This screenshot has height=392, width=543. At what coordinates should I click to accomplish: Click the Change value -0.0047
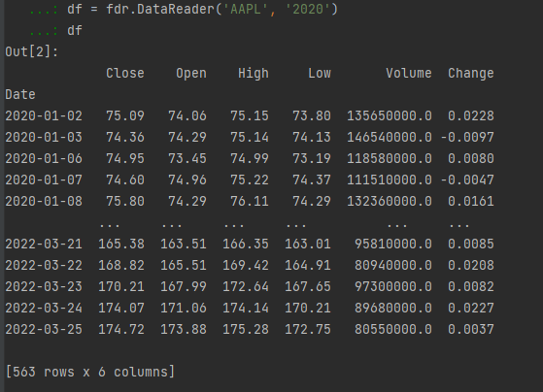click(x=467, y=180)
